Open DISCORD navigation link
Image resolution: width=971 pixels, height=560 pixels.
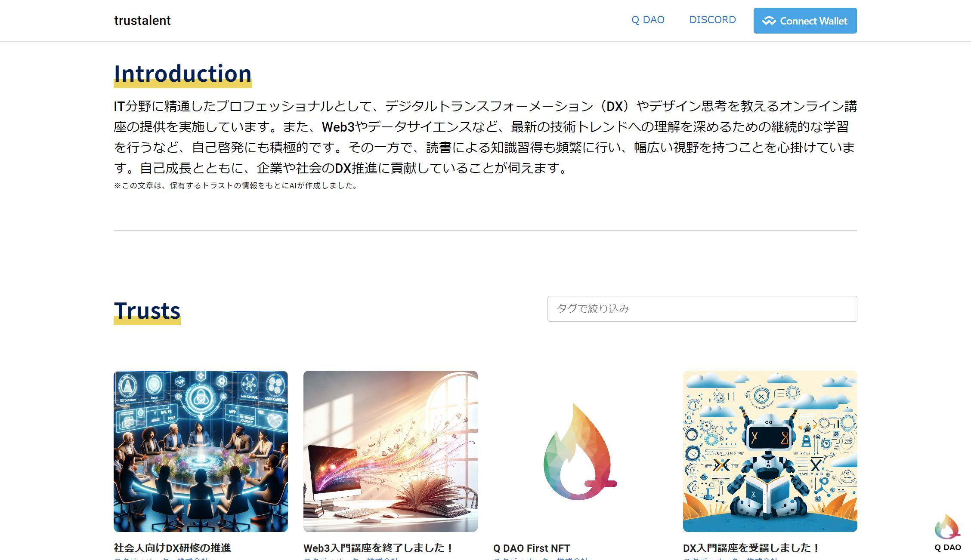coord(712,20)
